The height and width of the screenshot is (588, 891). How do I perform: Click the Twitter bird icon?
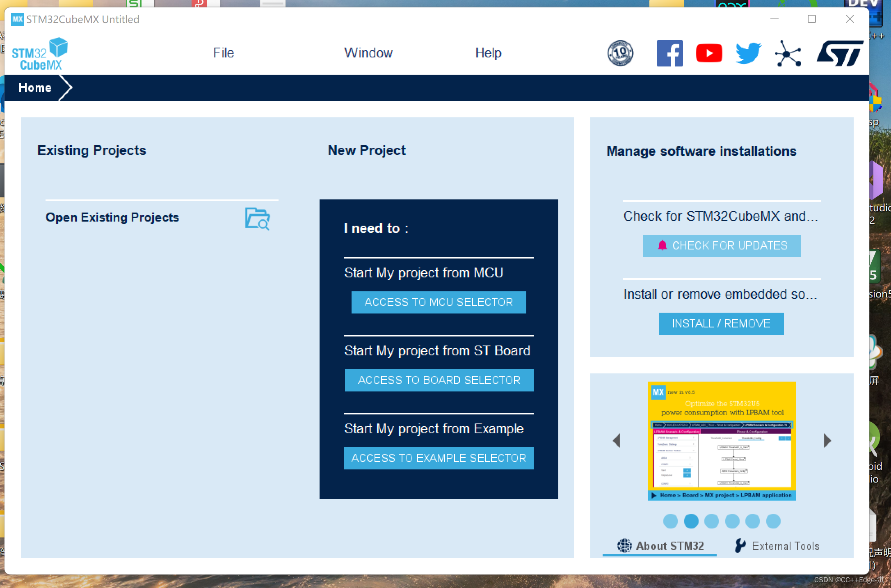click(748, 53)
